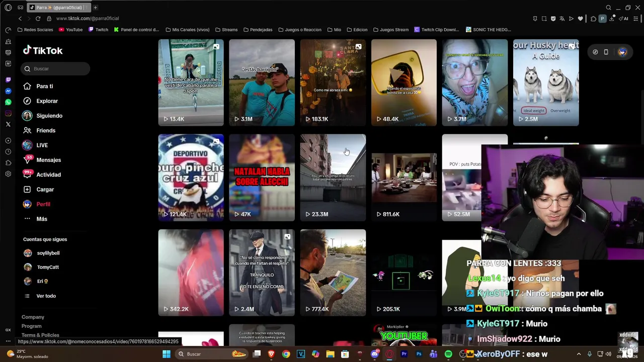The image size is (644, 362).
Task: Open the ad blocker shield icon
Action: click(553, 19)
